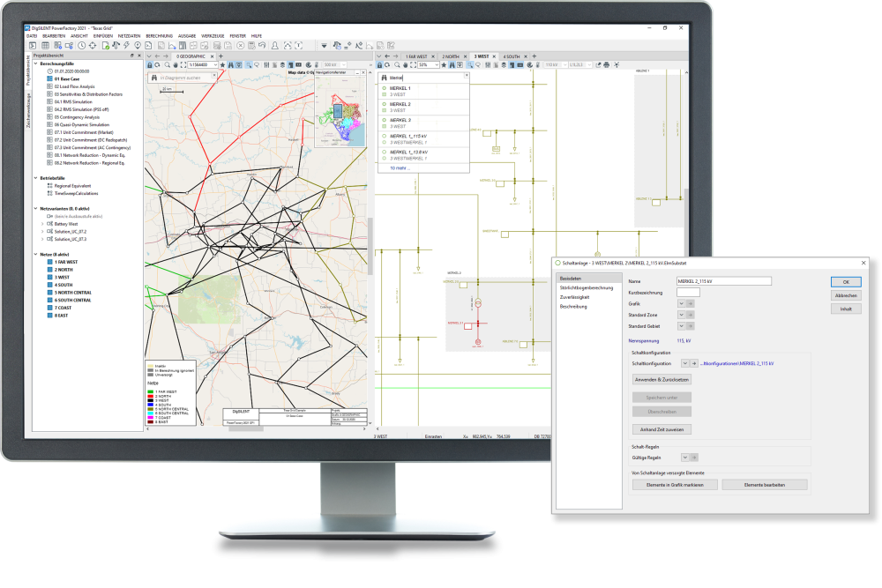The image size is (882, 588).
Task: Add a new tab next to 0 GEOGRAPHIC
Action: click(221, 56)
